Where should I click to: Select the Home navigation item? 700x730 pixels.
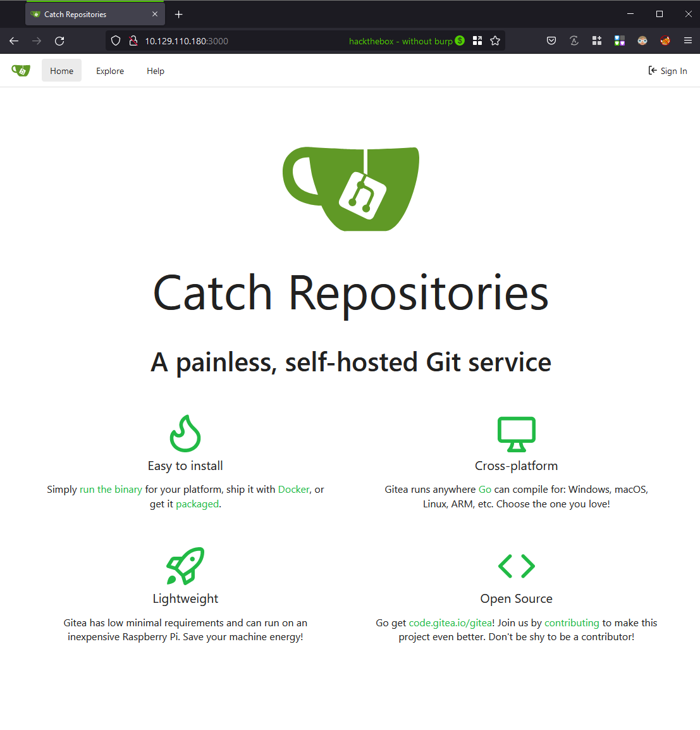(61, 71)
